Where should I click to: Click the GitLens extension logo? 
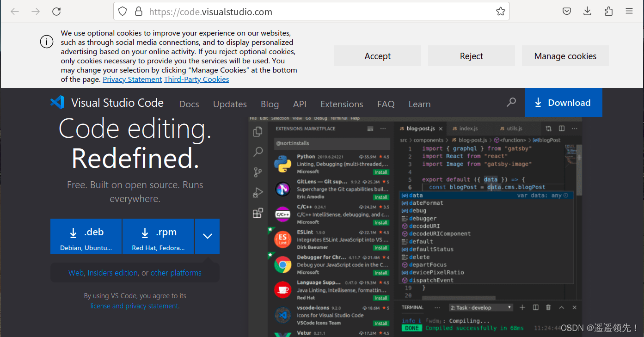pyautogui.click(x=282, y=189)
